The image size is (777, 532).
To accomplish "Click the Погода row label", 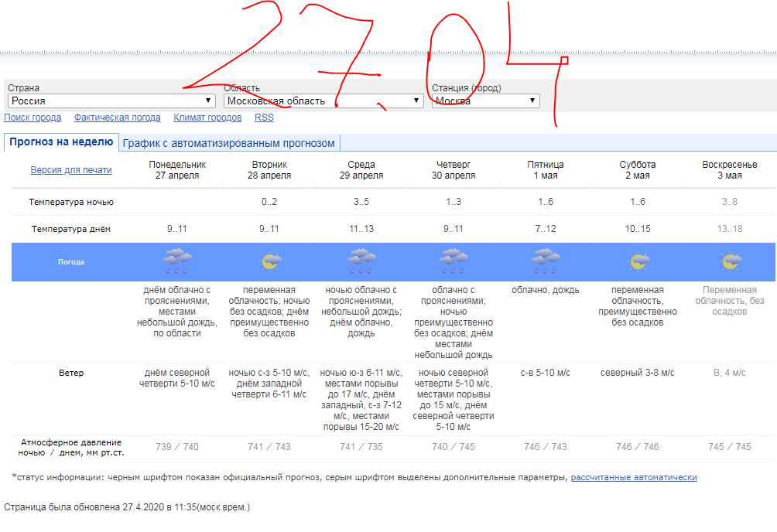I will 71,262.
